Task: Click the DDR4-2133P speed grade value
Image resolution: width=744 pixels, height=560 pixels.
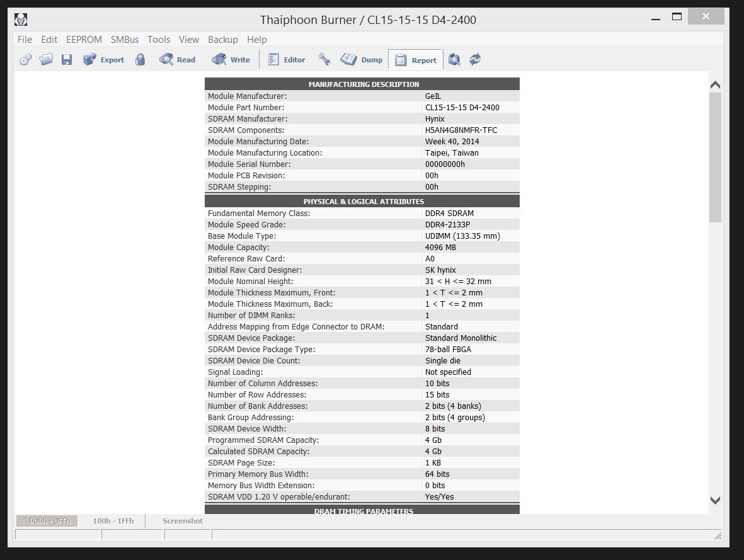Action: (447, 224)
